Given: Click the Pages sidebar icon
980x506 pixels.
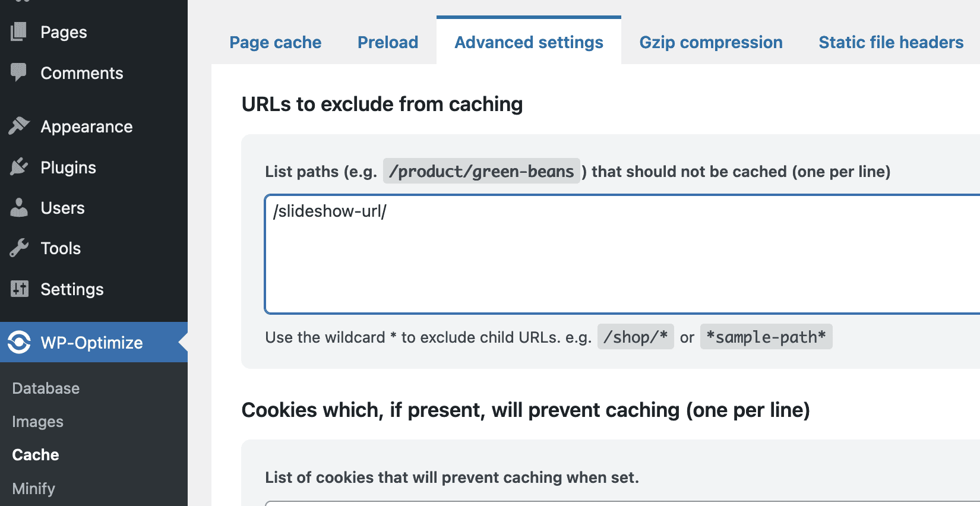Looking at the screenshot, I should point(19,31).
